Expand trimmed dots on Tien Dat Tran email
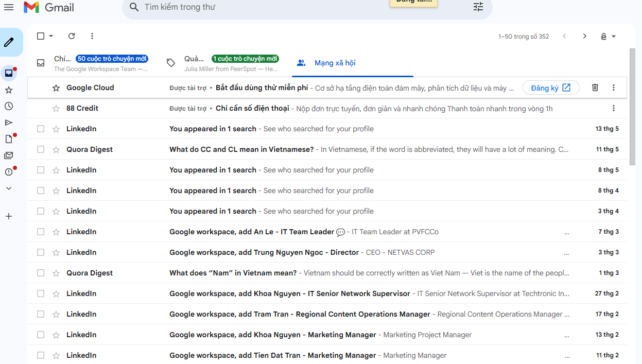The image size is (642, 364). (x=567, y=356)
